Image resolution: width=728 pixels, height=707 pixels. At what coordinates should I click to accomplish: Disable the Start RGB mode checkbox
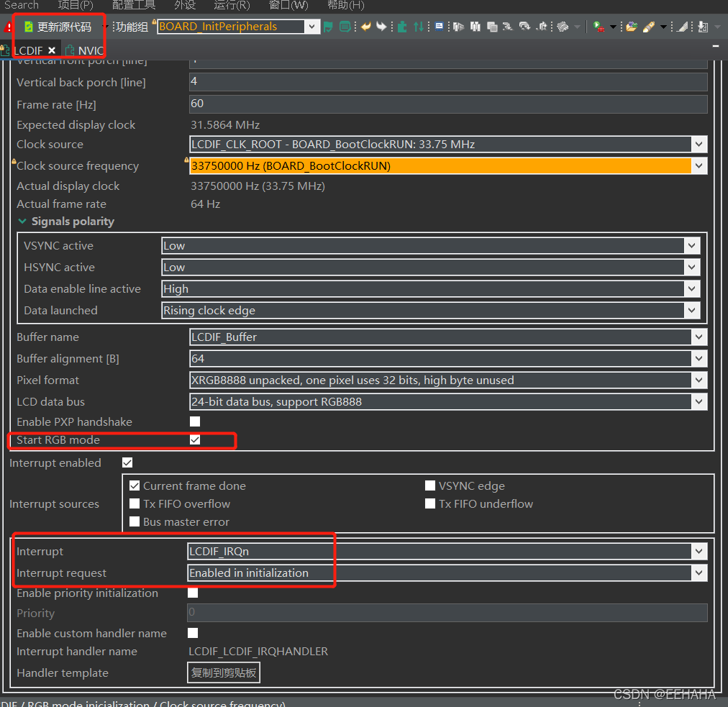[x=195, y=439]
